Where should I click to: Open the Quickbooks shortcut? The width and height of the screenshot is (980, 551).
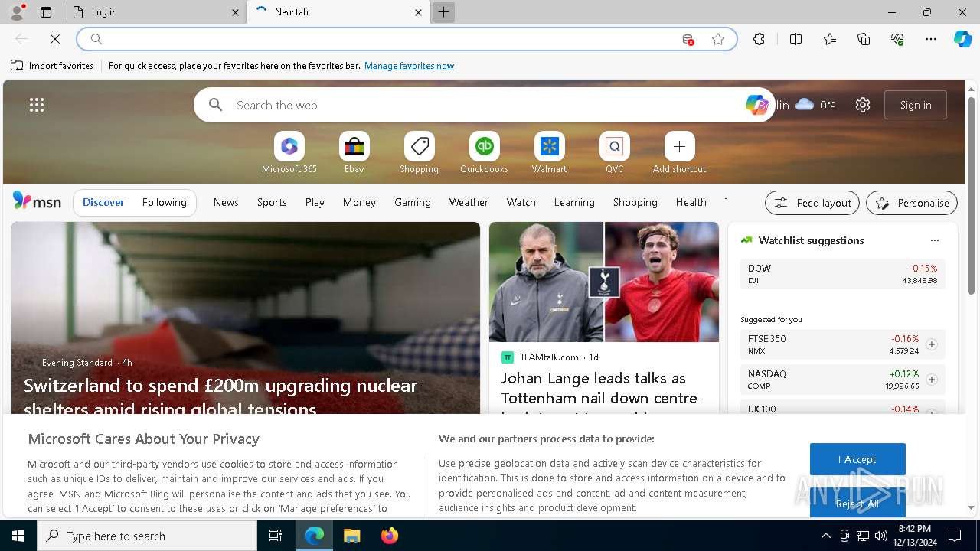(484, 153)
